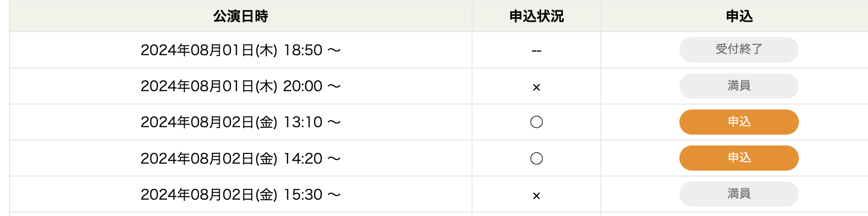Click the 申込状況 column header
The width and height of the screenshot is (868, 216).
click(x=536, y=16)
